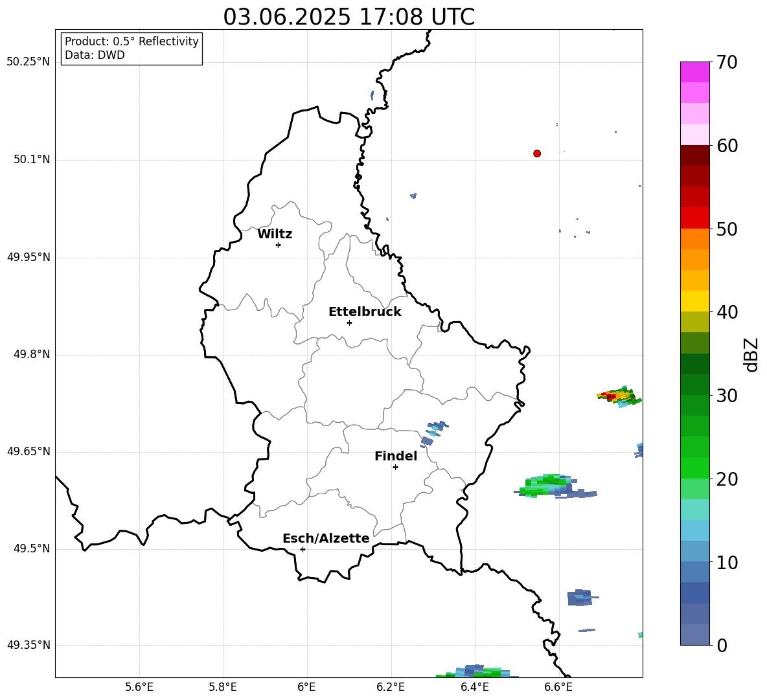This screenshot has height=700, width=767.
Task: Click the dark red colorbar segment below 60
Action: (x=694, y=155)
